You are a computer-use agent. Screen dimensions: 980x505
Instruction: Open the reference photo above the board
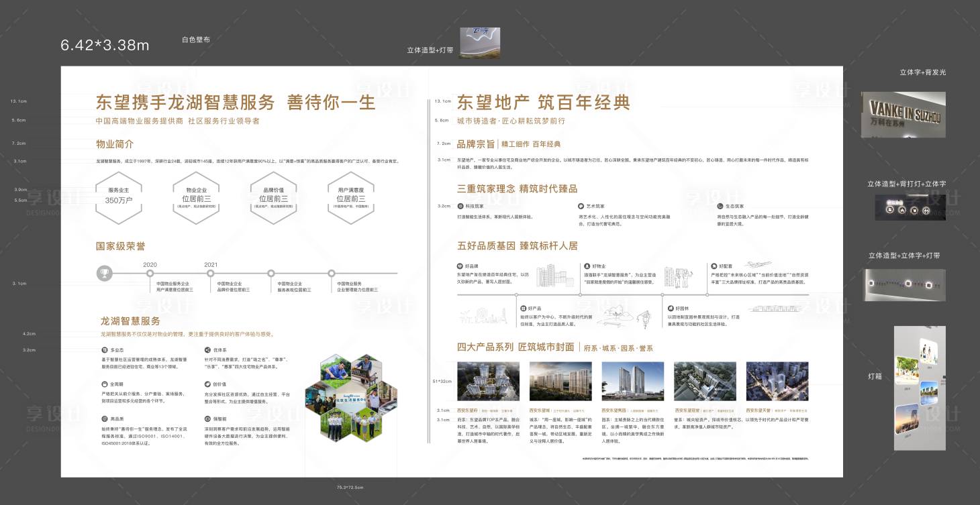pos(479,42)
